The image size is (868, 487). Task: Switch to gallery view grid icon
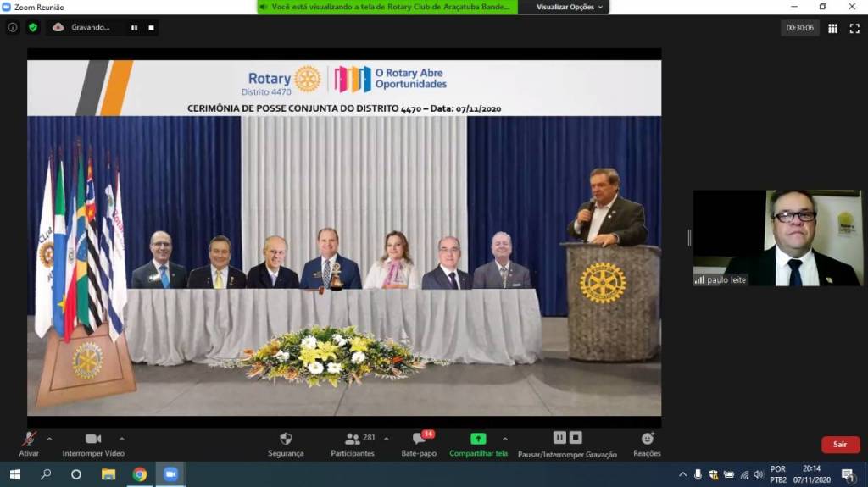832,28
